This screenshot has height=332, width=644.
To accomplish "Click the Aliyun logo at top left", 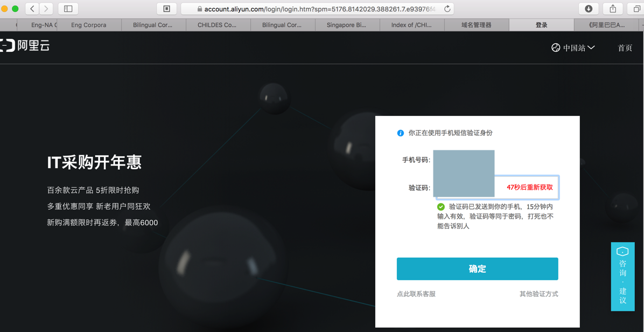I will (25, 46).
